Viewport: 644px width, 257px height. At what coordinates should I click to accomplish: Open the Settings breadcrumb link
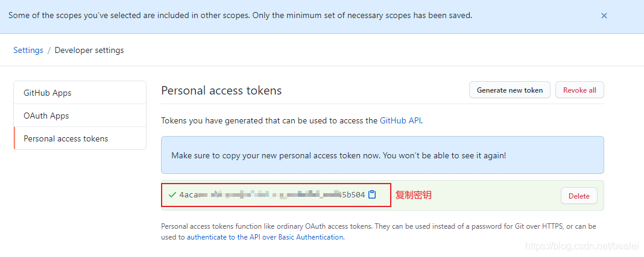28,51
